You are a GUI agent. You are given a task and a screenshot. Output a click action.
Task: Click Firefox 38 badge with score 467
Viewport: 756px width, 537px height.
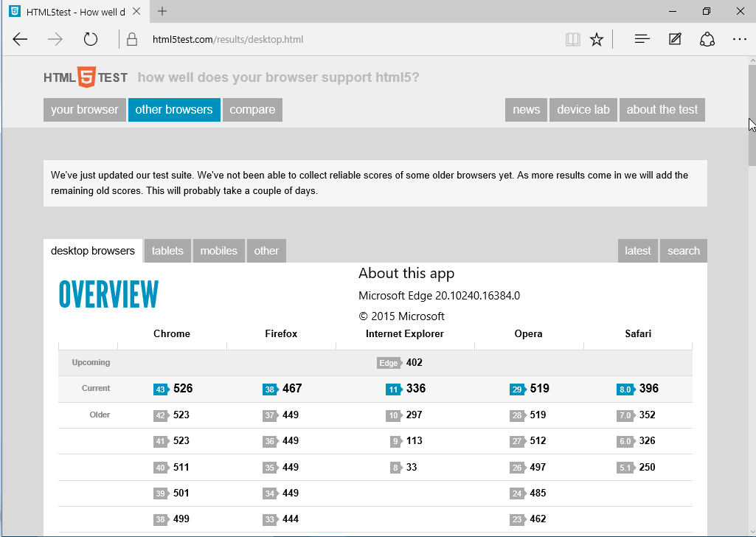click(270, 389)
